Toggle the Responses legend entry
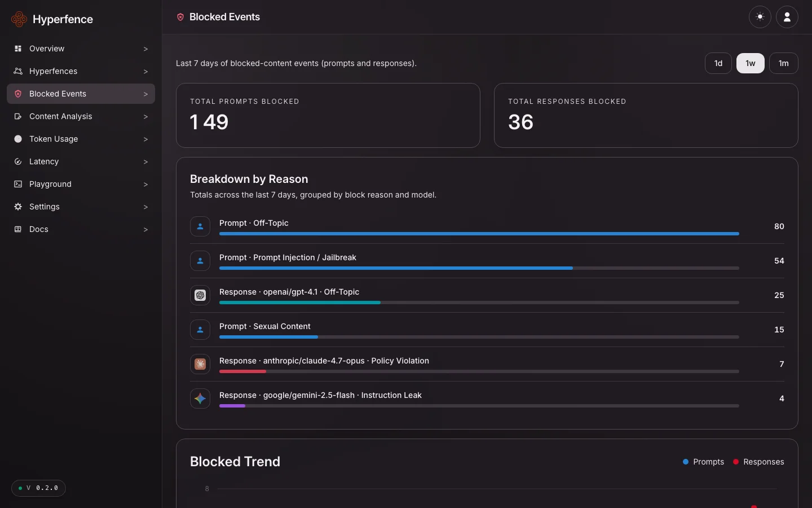The image size is (812, 508). tap(758, 462)
